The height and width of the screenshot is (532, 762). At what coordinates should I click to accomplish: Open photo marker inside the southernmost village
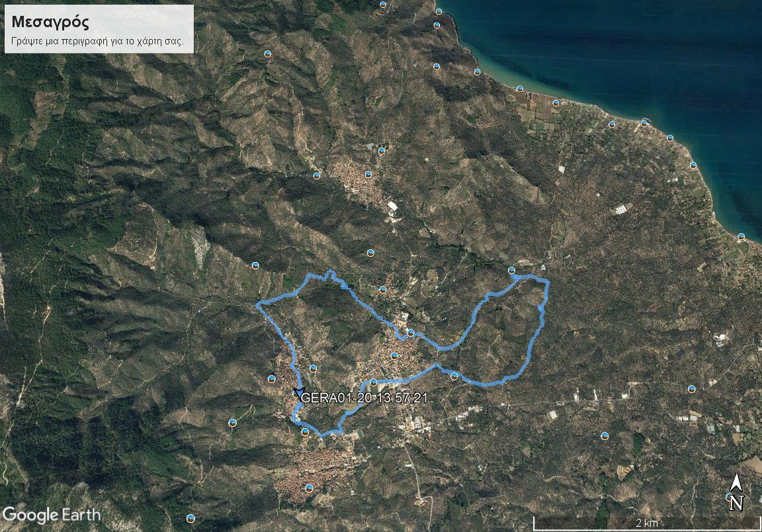308,488
